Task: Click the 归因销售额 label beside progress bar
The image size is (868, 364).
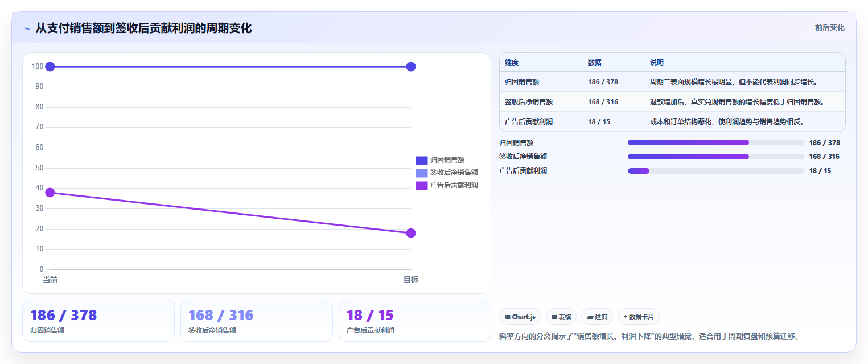Action: [516, 142]
